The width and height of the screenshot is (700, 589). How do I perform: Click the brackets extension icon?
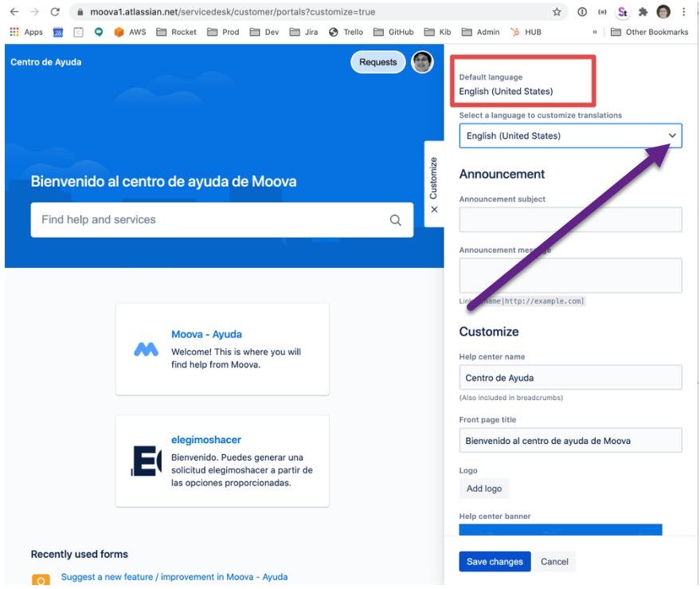coord(602,12)
